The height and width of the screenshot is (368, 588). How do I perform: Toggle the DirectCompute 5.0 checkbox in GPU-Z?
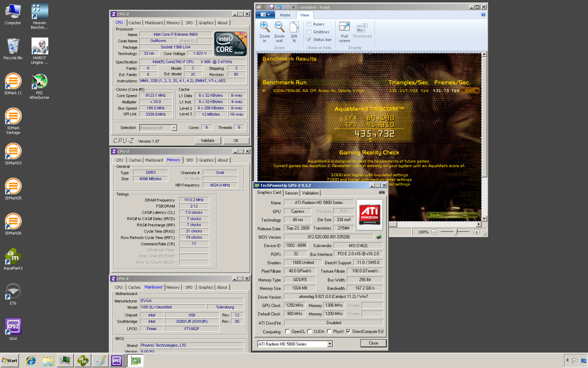point(348,332)
